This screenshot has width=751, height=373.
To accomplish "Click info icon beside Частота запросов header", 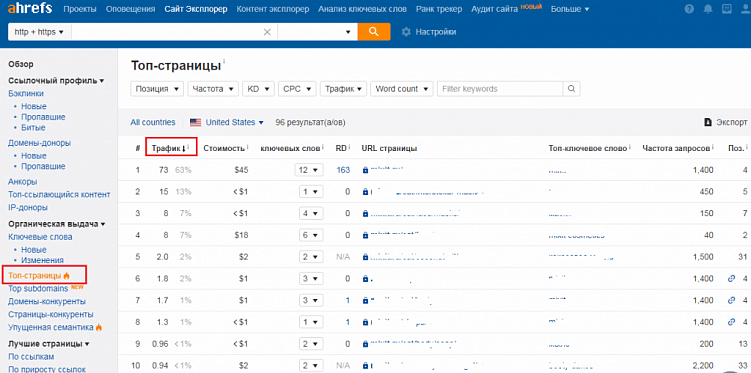I will [713, 147].
